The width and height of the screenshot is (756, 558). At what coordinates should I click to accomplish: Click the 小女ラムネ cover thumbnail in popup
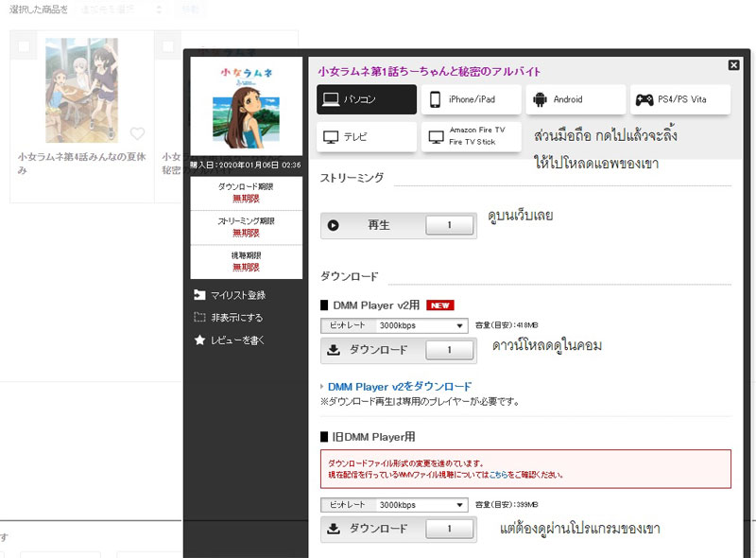click(247, 106)
